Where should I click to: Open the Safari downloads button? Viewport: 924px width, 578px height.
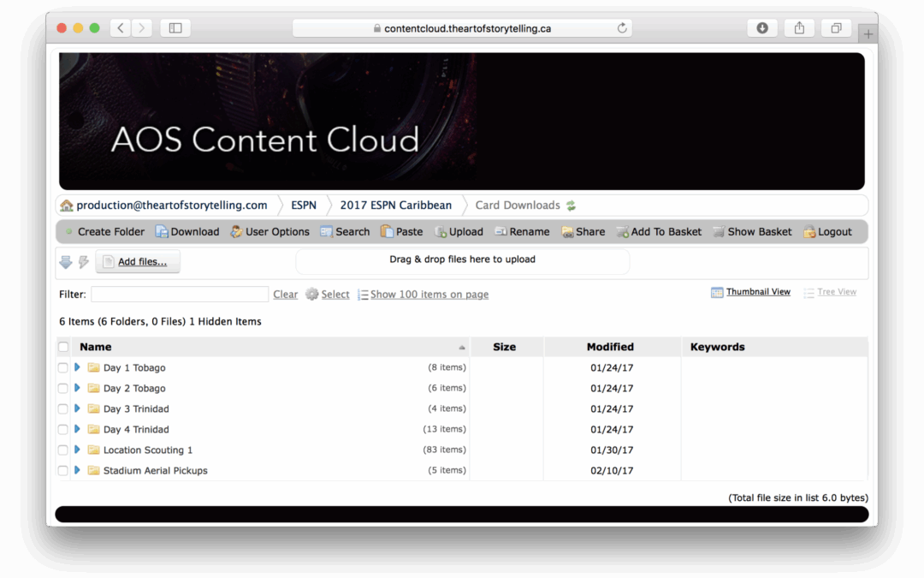pyautogui.click(x=762, y=27)
